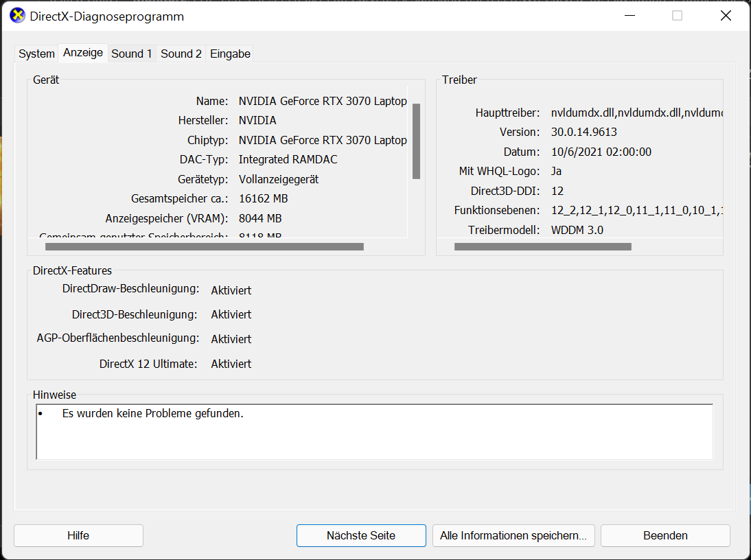Click horizontal scrollbar in Treiber panel
This screenshot has width=751, height=560.
(542, 247)
